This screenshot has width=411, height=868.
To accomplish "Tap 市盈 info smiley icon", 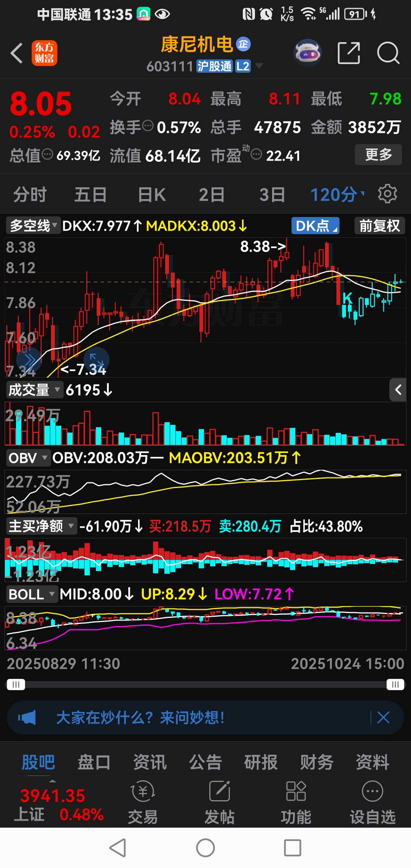I will coord(256,155).
